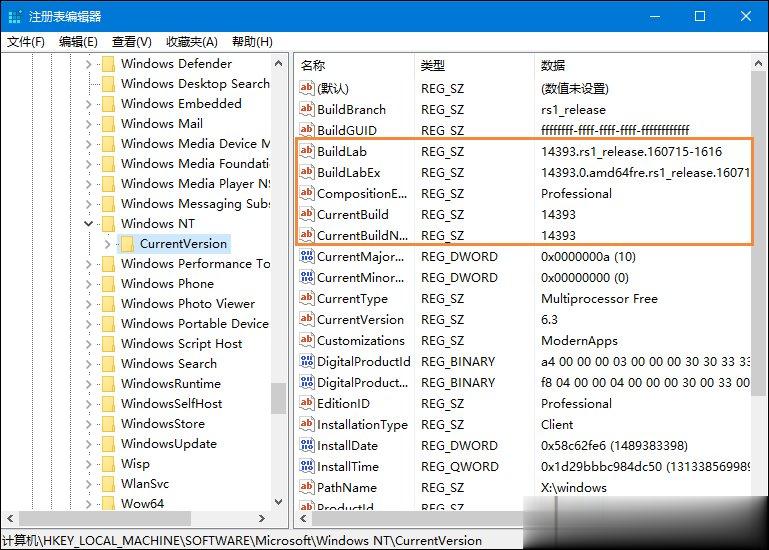Click the string icon of Customizations

[x=307, y=340]
